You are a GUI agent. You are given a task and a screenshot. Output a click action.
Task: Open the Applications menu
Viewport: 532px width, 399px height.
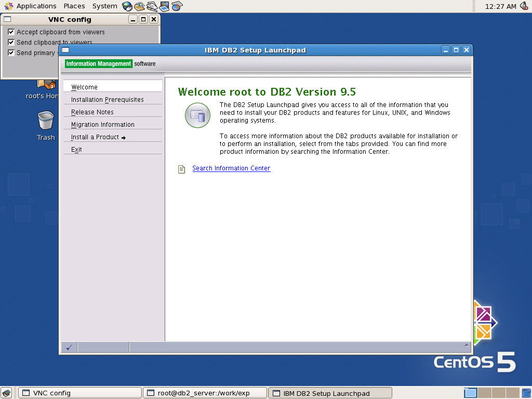[36, 6]
